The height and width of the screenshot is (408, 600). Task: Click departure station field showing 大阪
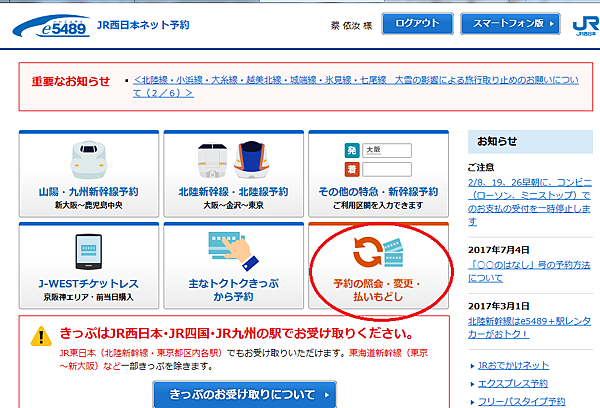(x=387, y=150)
